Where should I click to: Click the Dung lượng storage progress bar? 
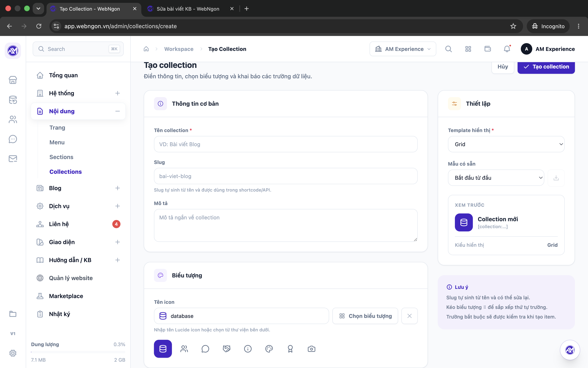coord(78,352)
